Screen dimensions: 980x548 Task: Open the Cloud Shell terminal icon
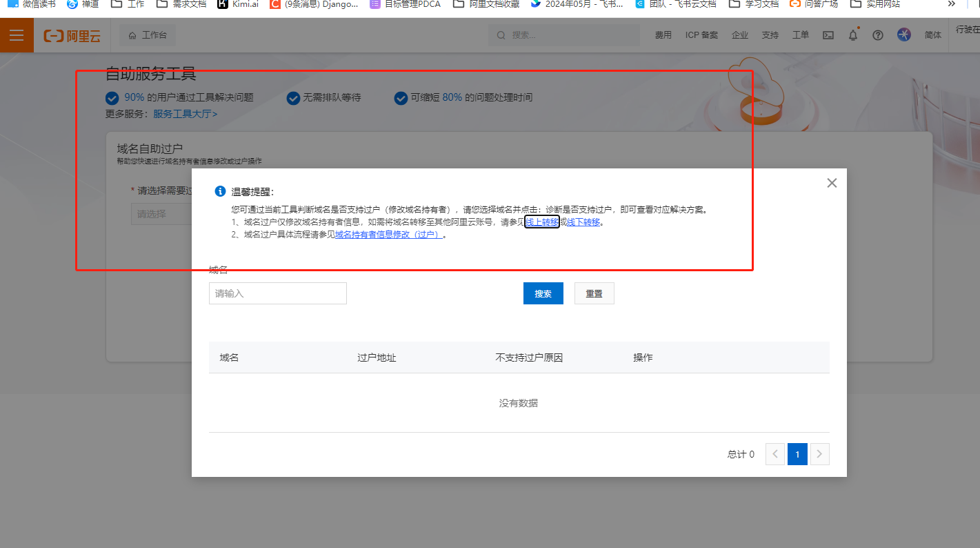pyautogui.click(x=828, y=35)
